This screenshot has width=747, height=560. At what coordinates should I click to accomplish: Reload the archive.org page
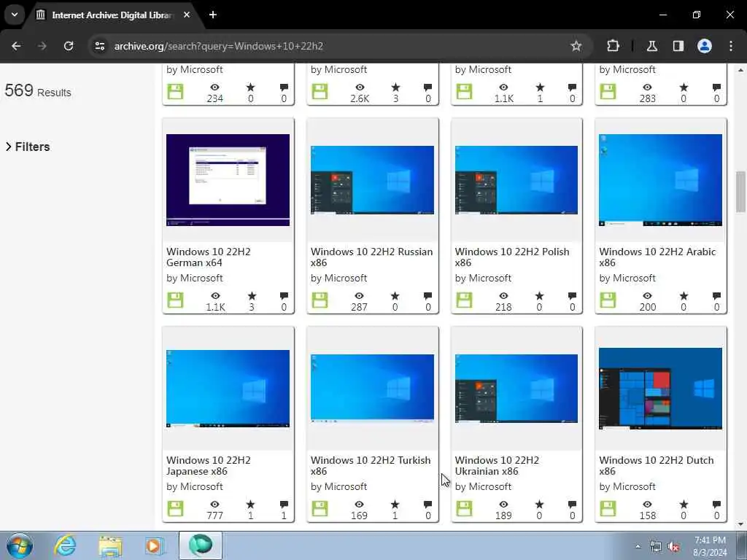tap(69, 46)
